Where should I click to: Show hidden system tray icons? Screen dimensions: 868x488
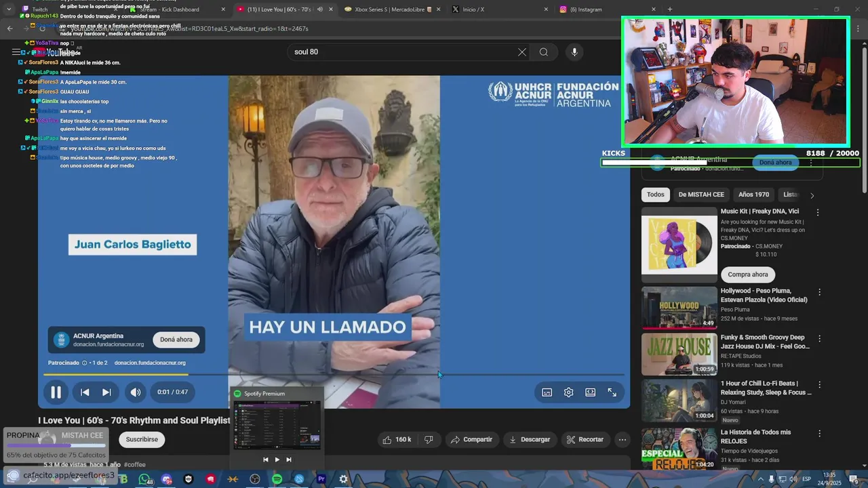760,479
